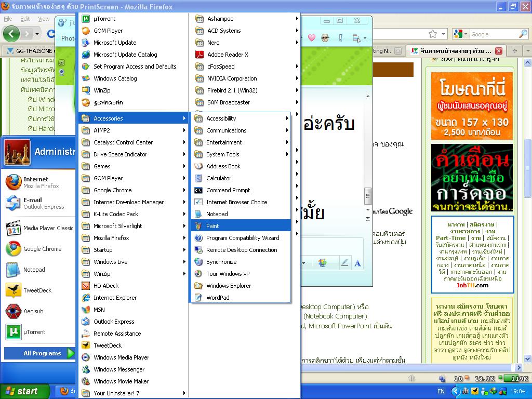
Task: Click the µTorrent icon in All Programs
Action: [86, 19]
